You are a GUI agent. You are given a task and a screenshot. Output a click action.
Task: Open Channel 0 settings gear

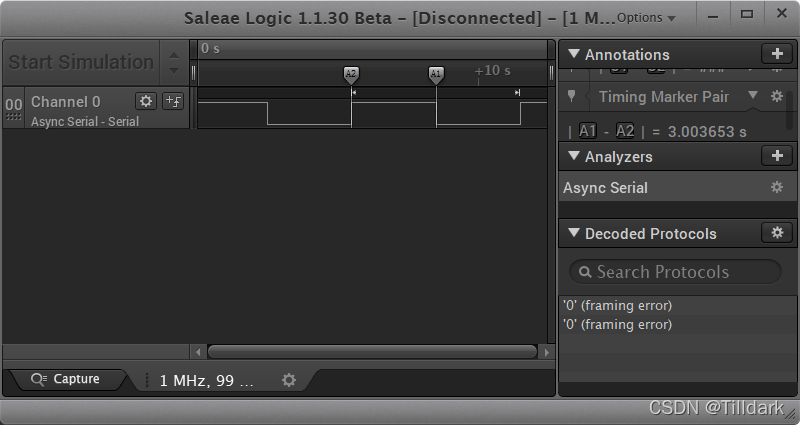coord(145,101)
